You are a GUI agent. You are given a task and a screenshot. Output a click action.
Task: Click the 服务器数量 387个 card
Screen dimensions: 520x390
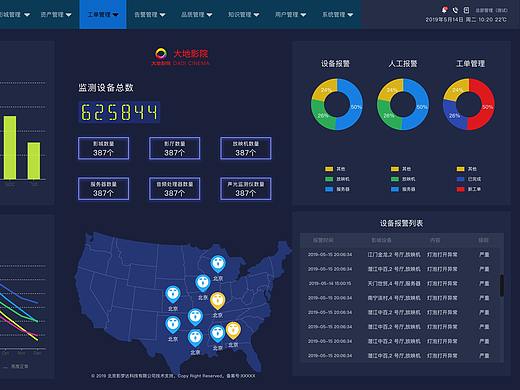(x=103, y=189)
